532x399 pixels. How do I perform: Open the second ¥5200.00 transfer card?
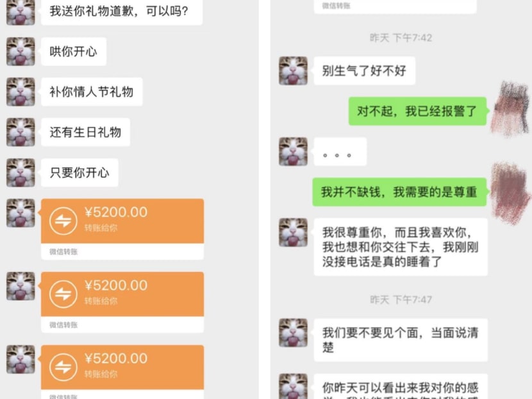click(122, 302)
